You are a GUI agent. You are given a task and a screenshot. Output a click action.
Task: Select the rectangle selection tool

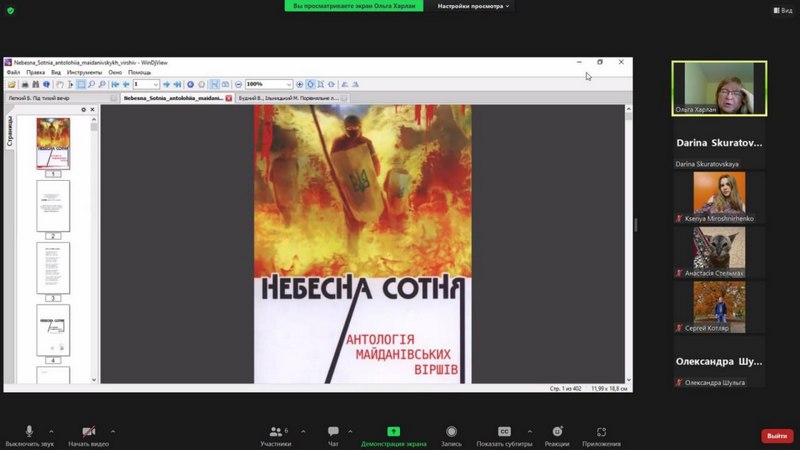(81, 84)
